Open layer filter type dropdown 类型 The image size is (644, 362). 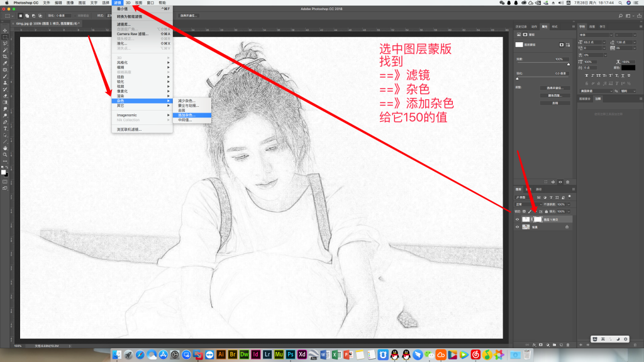point(524,197)
